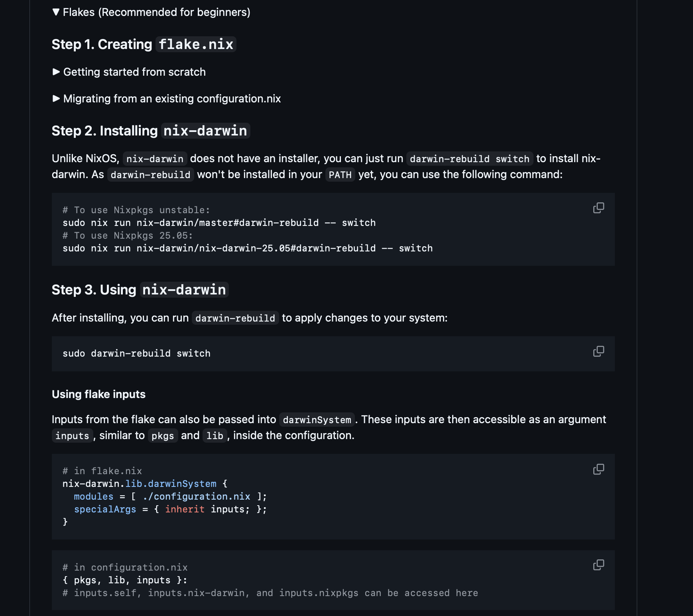Copy the nix-darwin installation commands code block
This screenshot has width=693, height=616.
click(598, 208)
